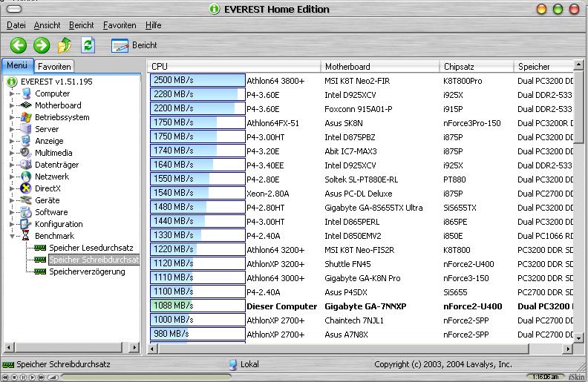Screen dimensions: 588x382
Task: Click the 980 MB/s result bar
Action: point(197,334)
